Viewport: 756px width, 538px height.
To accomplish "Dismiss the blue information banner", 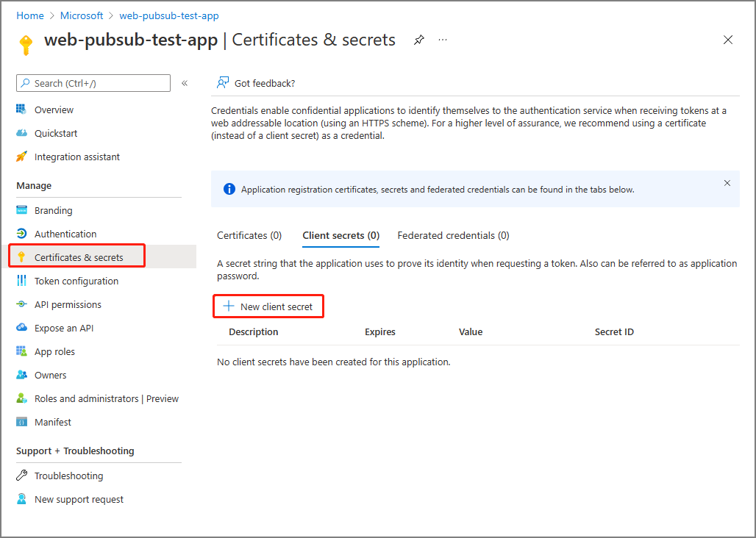I will [x=727, y=183].
